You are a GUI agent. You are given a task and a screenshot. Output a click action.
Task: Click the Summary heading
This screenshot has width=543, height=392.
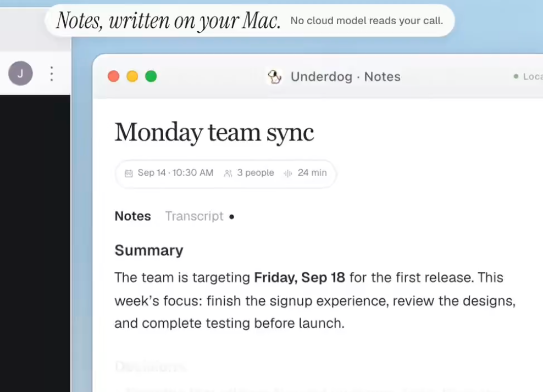149,250
